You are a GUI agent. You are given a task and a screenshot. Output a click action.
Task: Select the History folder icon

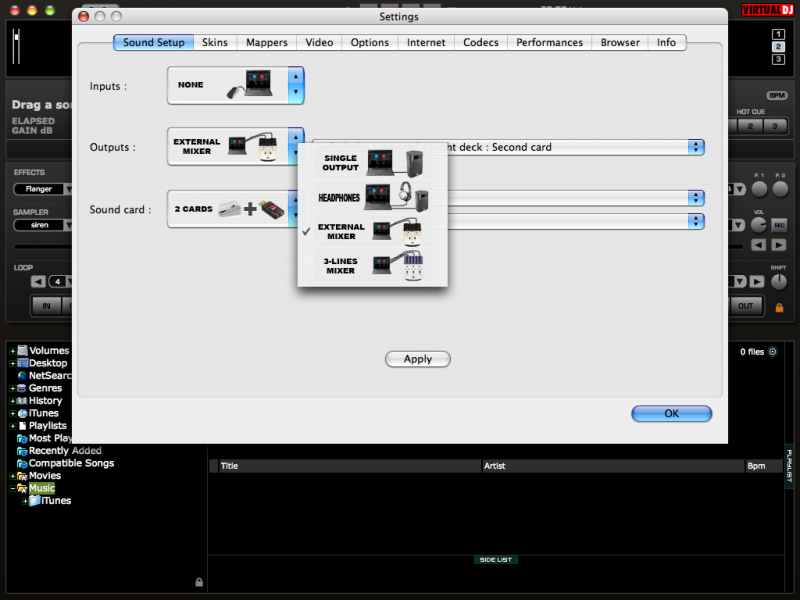pyautogui.click(x=21, y=401)
